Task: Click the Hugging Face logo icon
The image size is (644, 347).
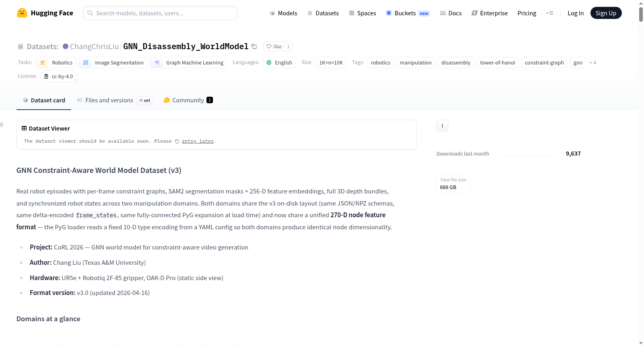Action: tap(22, 13)
